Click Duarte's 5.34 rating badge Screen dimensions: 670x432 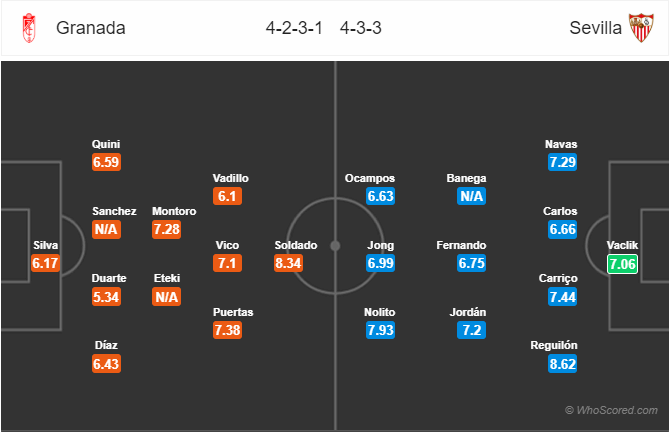pos(106,297)
